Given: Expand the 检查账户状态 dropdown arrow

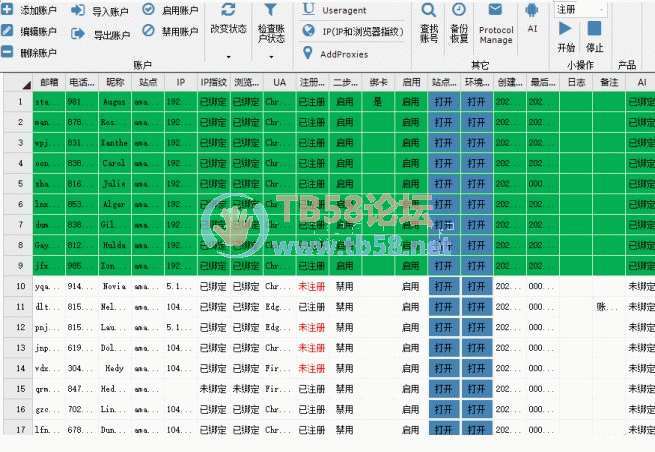Looking at the screenshot, I should [x=270, y=57].
